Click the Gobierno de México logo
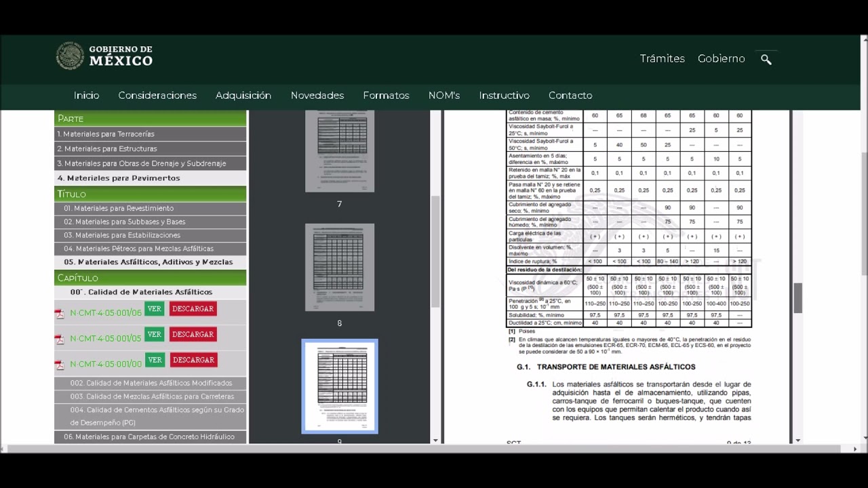This screenshot has height=488, width=868. [x=104, y=56]
